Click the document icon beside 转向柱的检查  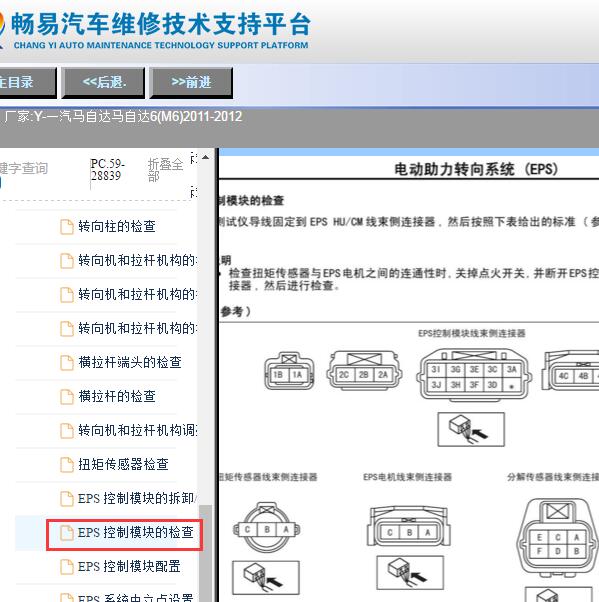67,227
